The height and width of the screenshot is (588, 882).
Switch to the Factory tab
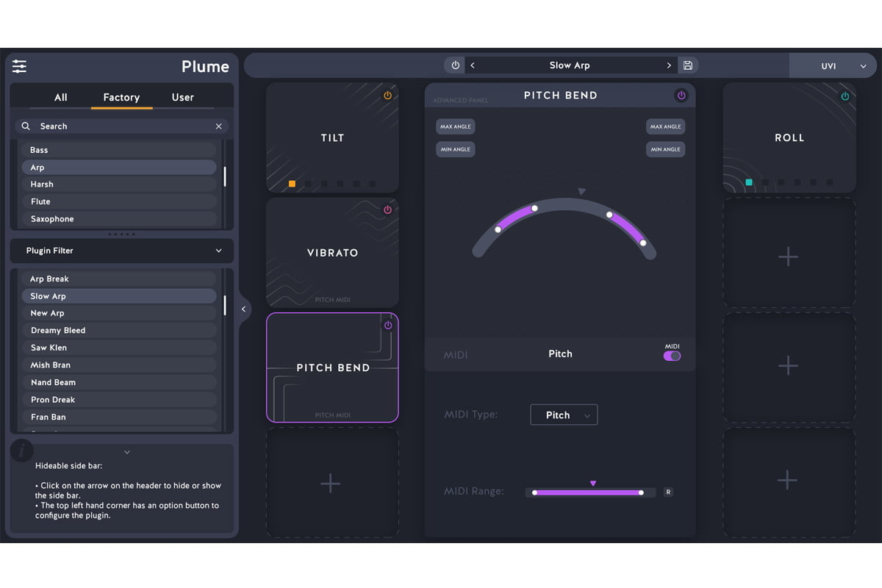tap(121, 97)
